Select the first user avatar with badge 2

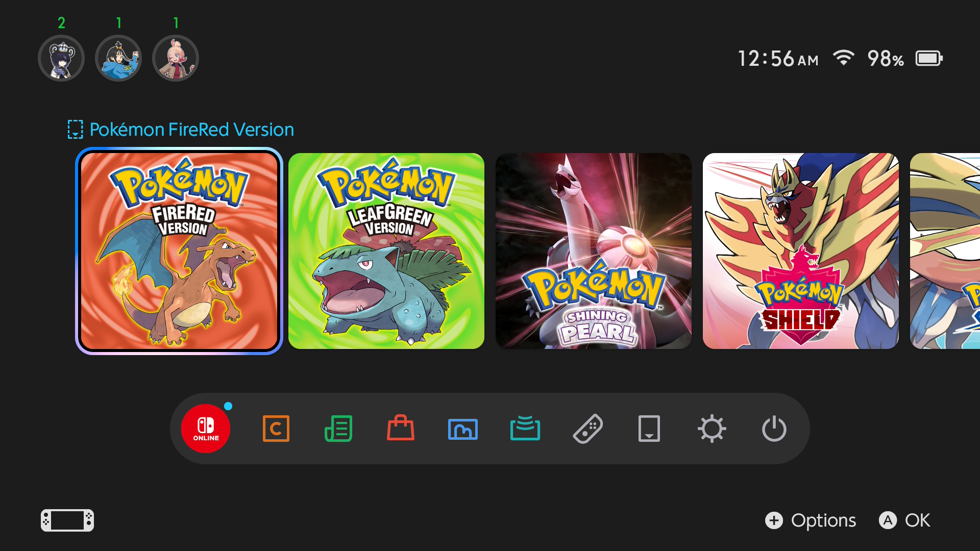[61, 58]
